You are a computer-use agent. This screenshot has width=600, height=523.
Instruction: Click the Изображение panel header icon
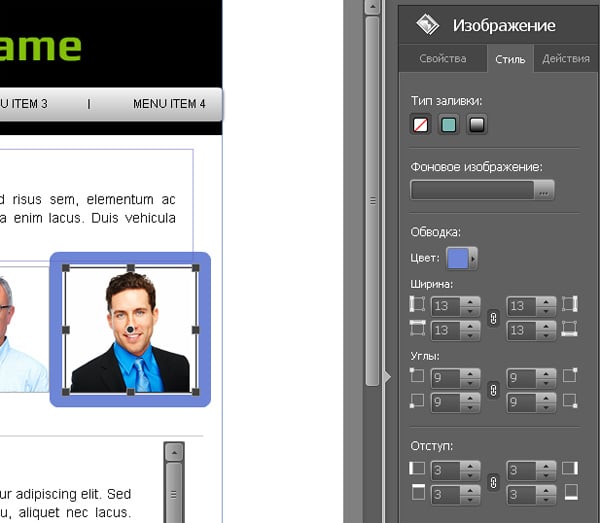[x=428, y=24]
